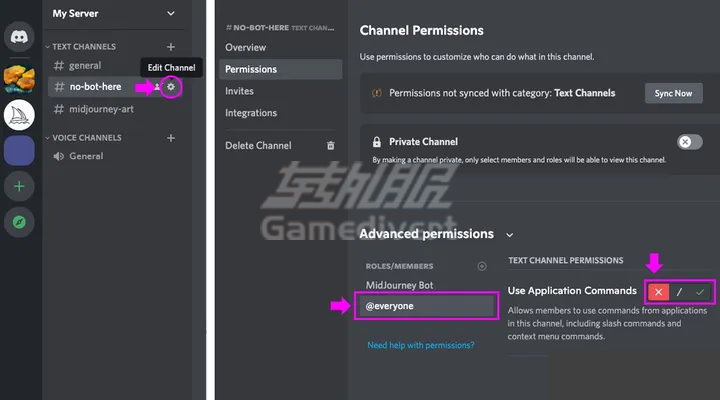The height and width of the screenshot is (400, 720).
Task: Toggle the Private Channel switch
Action: 690,141
